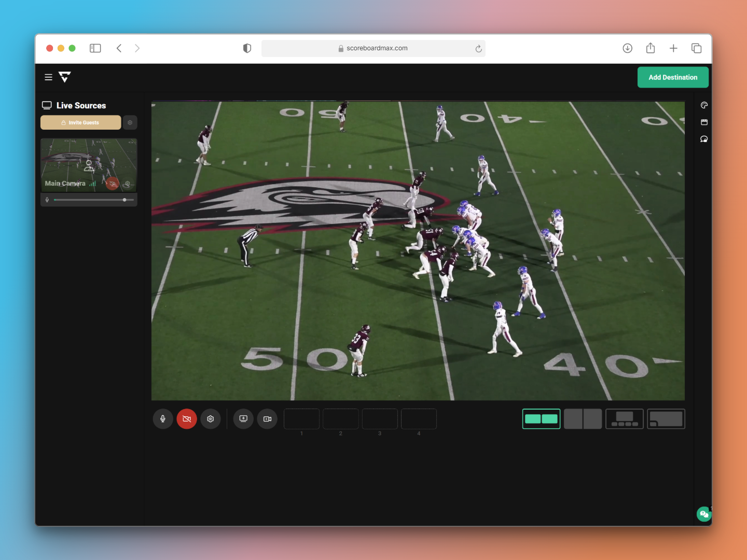747x560 pixels.
Task: Open the brand palette panel icon
Action: (704, 105)
